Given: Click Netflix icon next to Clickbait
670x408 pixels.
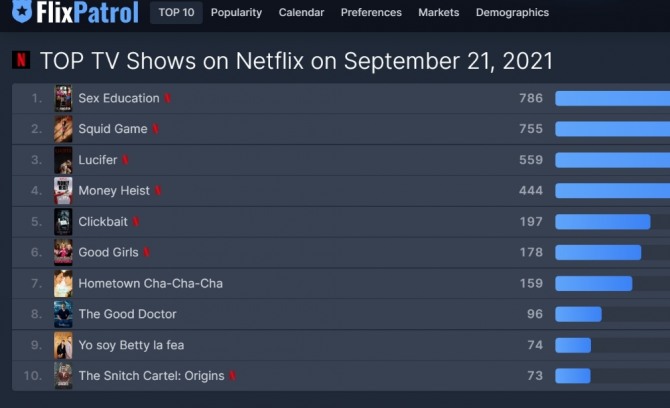Looking at the screenshot, I should pyautogui.click(x=136, y=222).
